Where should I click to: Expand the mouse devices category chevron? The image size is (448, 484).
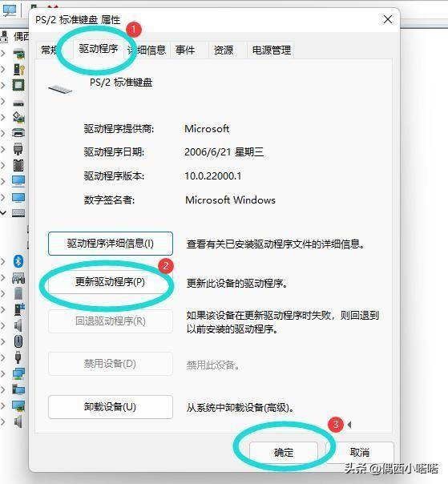[3, 341]
